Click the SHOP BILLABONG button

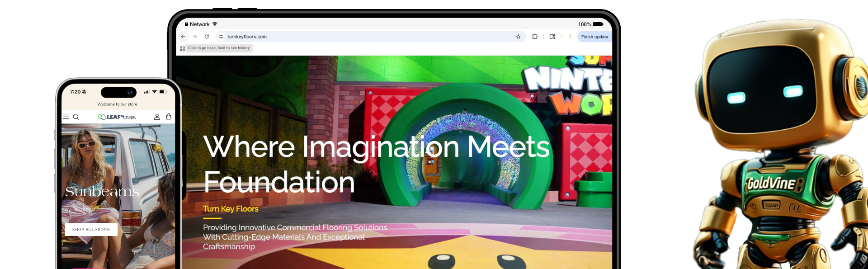(x=91, y=229)
